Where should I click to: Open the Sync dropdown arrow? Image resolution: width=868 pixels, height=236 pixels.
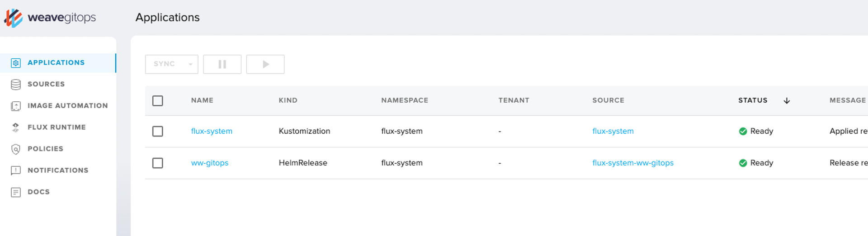point(191,65)
